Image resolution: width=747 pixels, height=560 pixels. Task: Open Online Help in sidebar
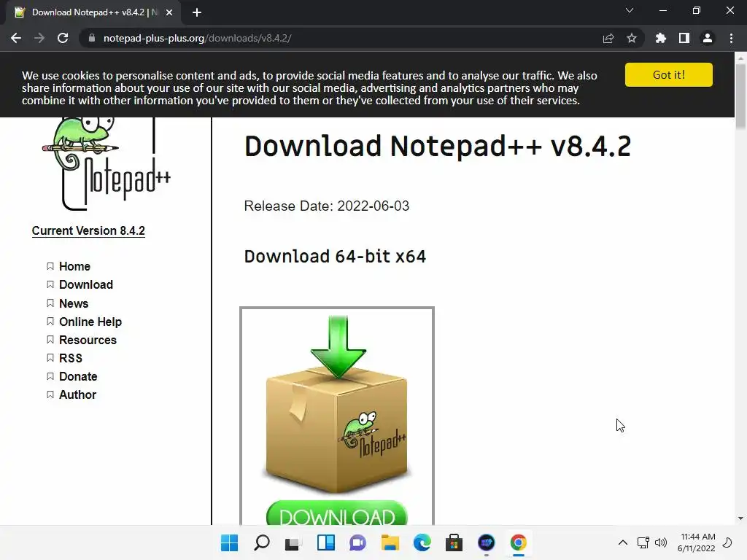click(90, 322)
